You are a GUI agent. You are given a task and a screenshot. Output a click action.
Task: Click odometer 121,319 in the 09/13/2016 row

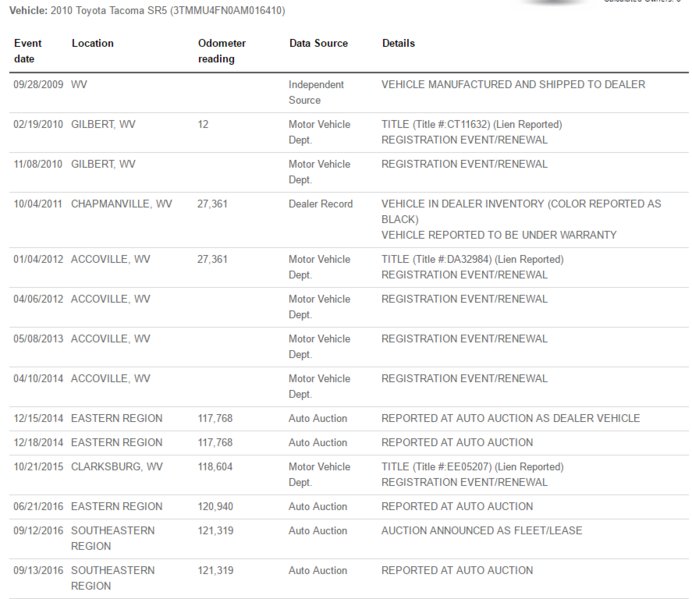tap(215, 570)
